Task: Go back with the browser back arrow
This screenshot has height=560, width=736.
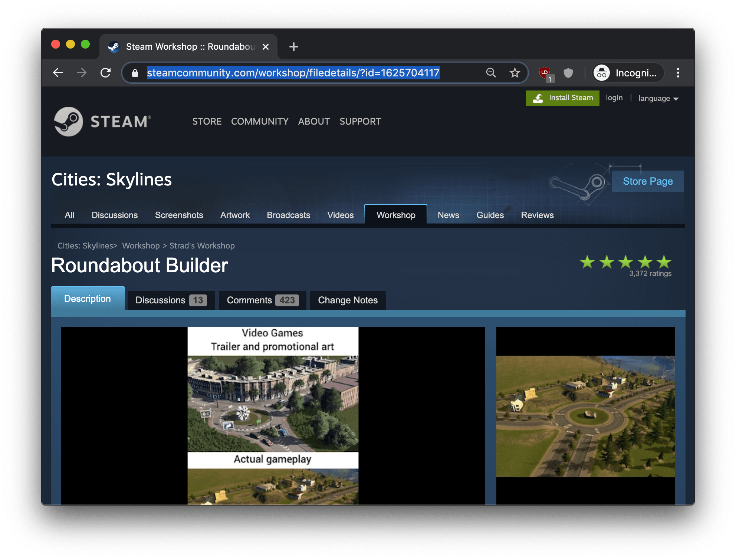Action: (x=58, y=73)
